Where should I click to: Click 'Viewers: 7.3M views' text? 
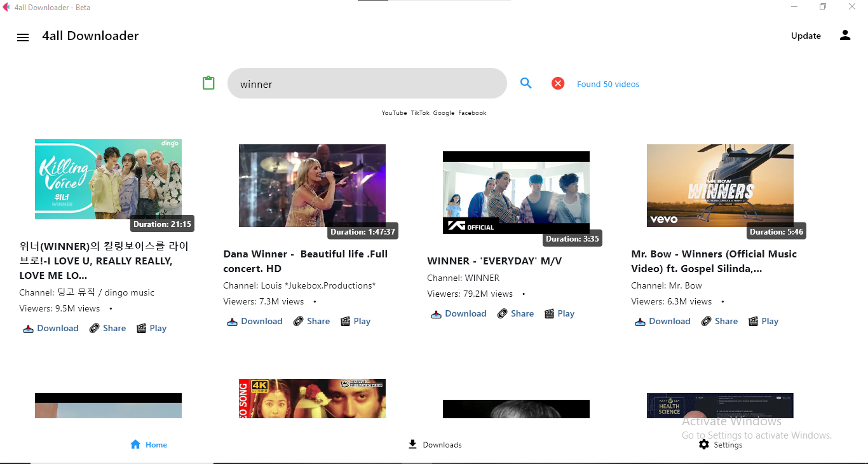click(264, 302)
